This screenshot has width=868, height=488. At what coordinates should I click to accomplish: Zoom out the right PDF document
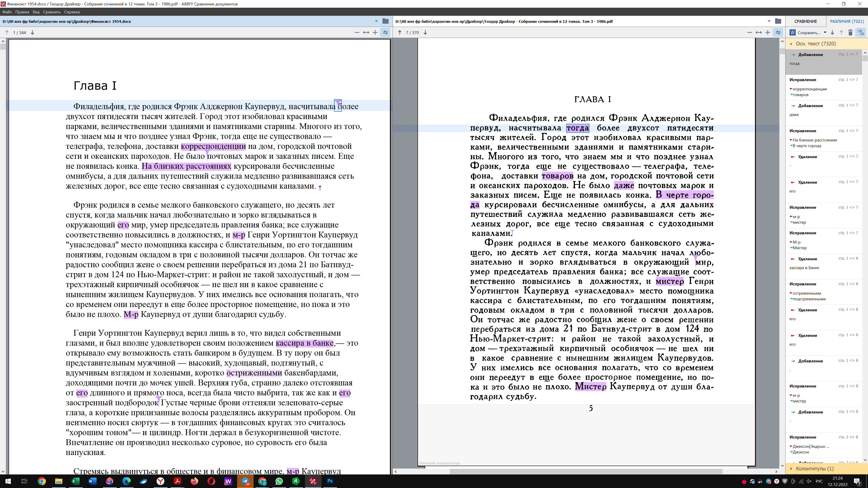click(x=749, y=33)
